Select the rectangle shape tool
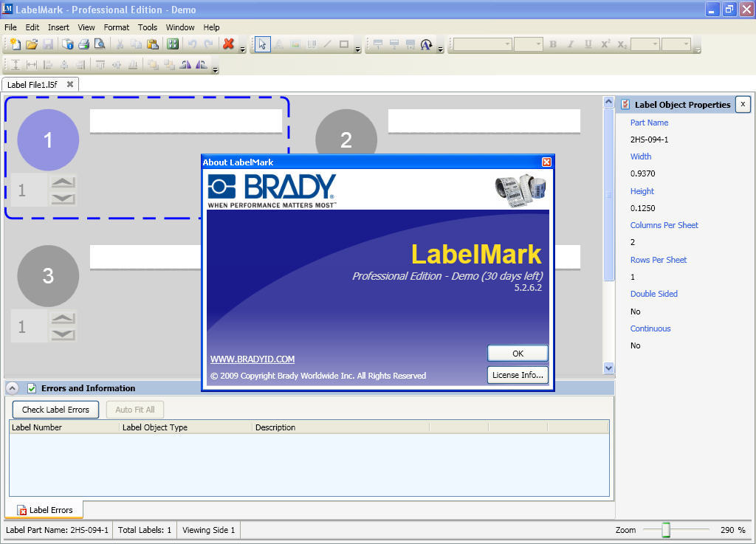 [x=343, y=44]
